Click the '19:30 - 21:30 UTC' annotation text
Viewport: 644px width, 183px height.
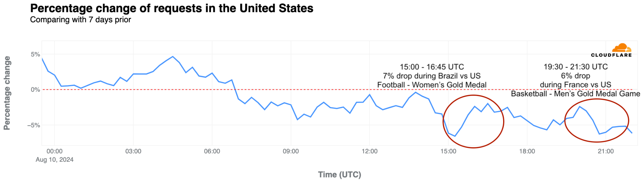(x=575, y=67)
